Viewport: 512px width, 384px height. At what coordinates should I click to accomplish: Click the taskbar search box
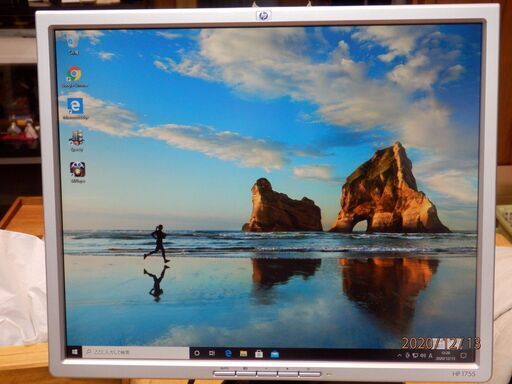click(x=136, y=352)
